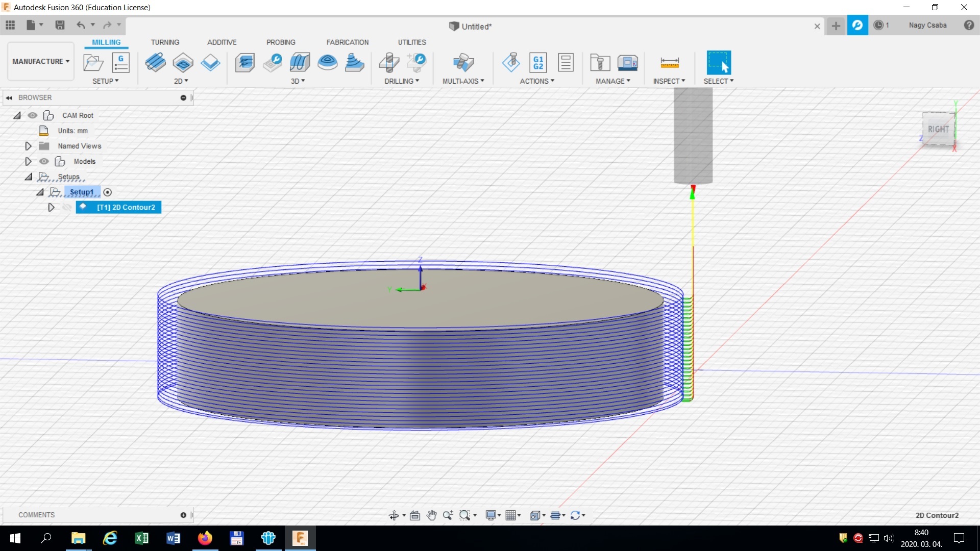The image size is (980, 551).
Task: Choose the Bore drilling icon
Action: coord(416,63)
